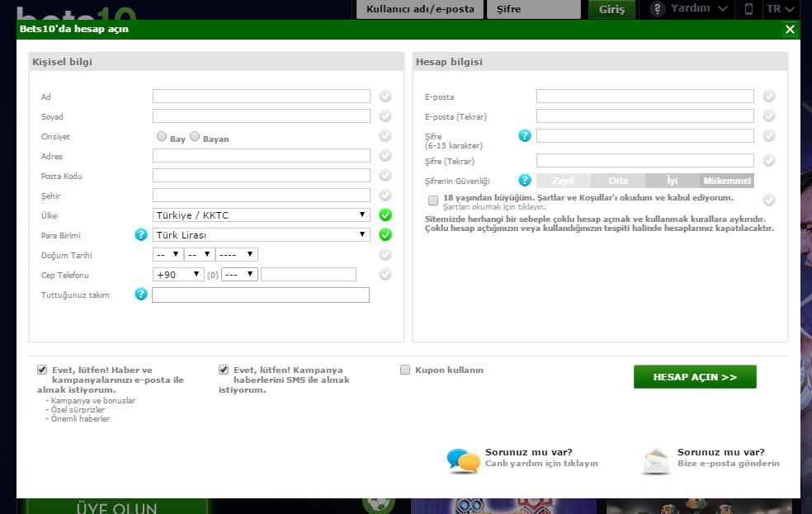This screenshot has width=812, height=514.
Task: Open Canlı yardım için tıklayın link
Action: point(541,464)
